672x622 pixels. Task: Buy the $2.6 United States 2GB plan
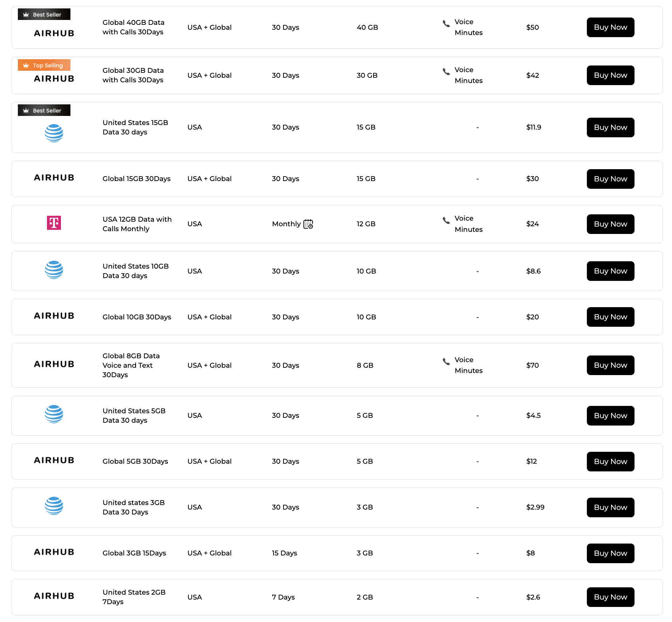pos(610,597)
